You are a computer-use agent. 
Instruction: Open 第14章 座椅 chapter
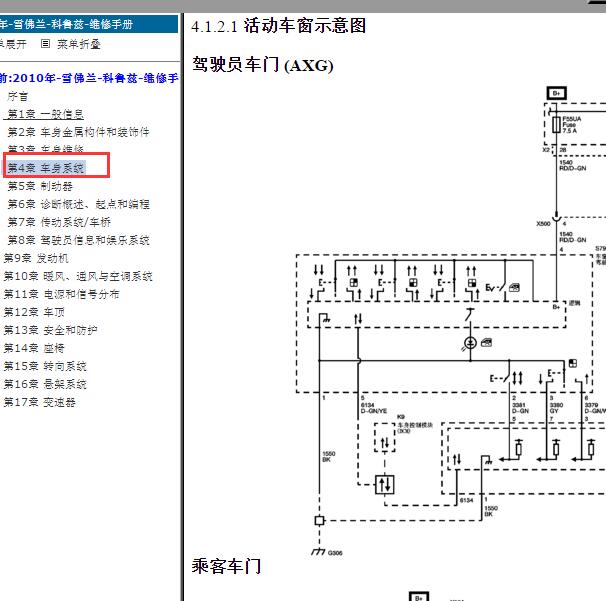(x=34, y=348)
